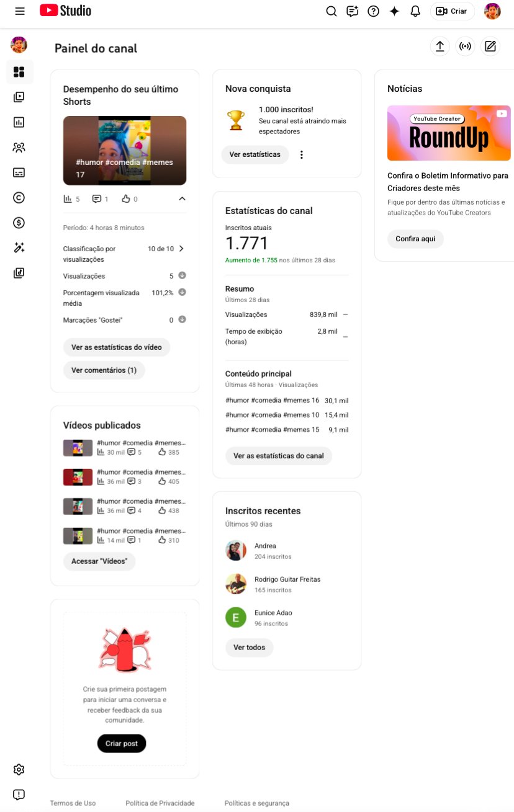Image resolution: width=514 pixels, height=812 pixels.
Task: Open the Analytics icon in the sidebar
Action: tap(19, 122)
